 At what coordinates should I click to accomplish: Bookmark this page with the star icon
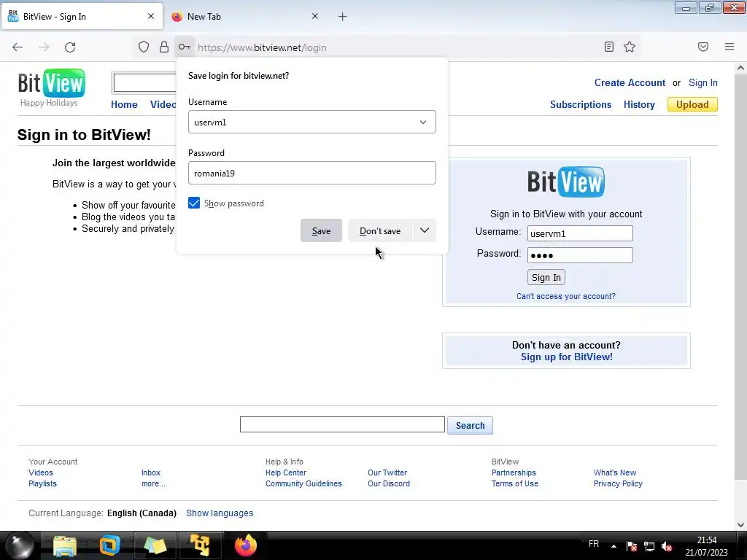coord(630,47)
